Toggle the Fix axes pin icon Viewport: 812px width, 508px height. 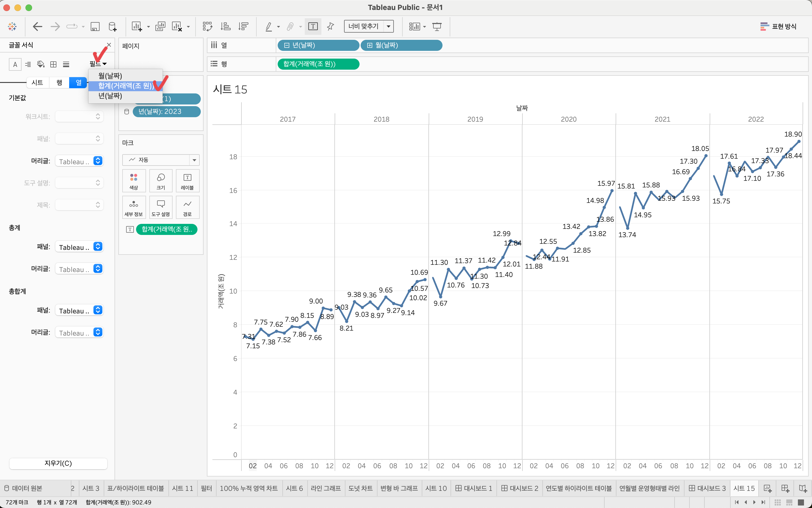(330, 26)
